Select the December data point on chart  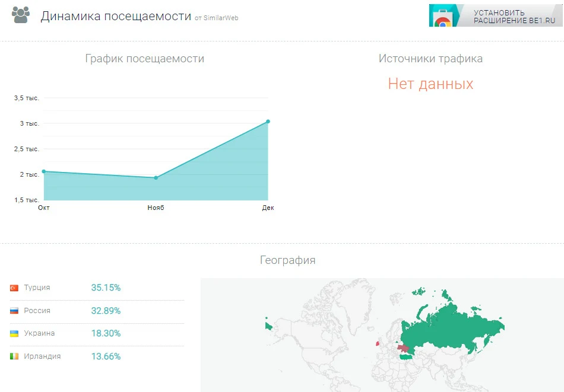point(268,122)
